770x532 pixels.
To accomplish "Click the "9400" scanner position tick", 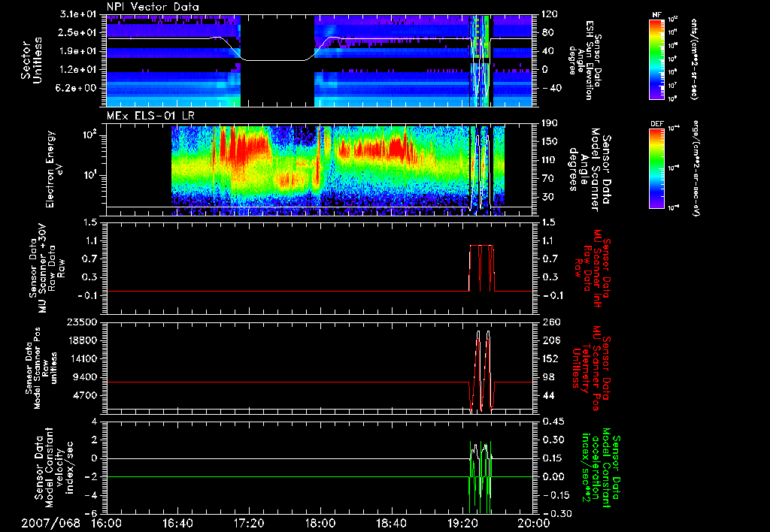I will pyautogui.click(x=86, y=377).
